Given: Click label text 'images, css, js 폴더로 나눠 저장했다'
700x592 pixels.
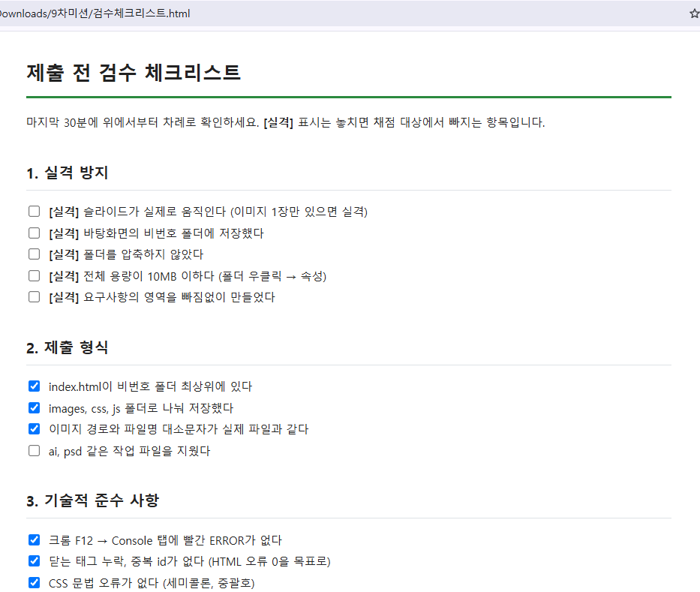Looking at the screenshot, I should [x=141, y=408].
